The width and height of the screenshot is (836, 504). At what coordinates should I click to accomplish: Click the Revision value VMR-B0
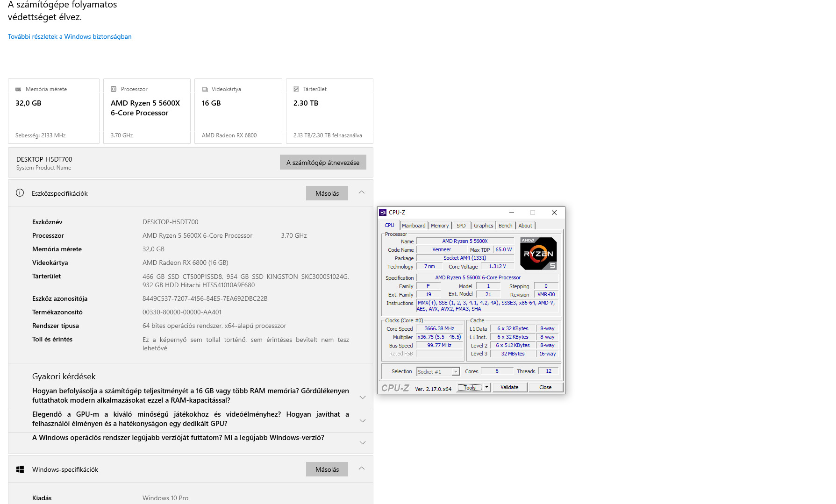(x=546, y=294)
